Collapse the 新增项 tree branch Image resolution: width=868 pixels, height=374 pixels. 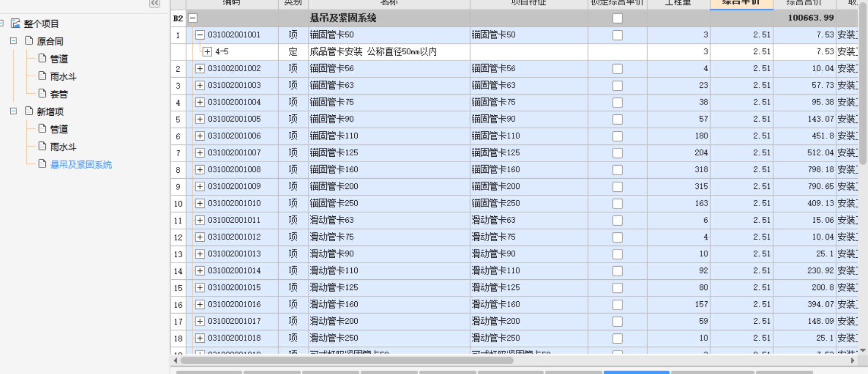tap(14, 111)
